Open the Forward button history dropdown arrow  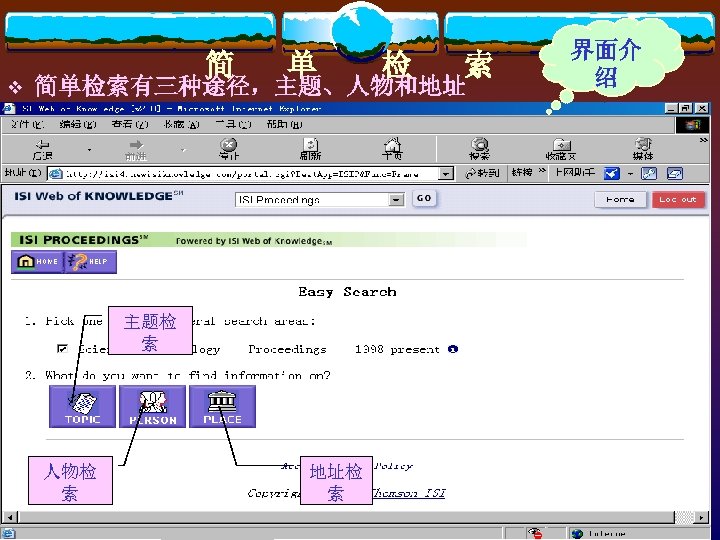[183, 150]
